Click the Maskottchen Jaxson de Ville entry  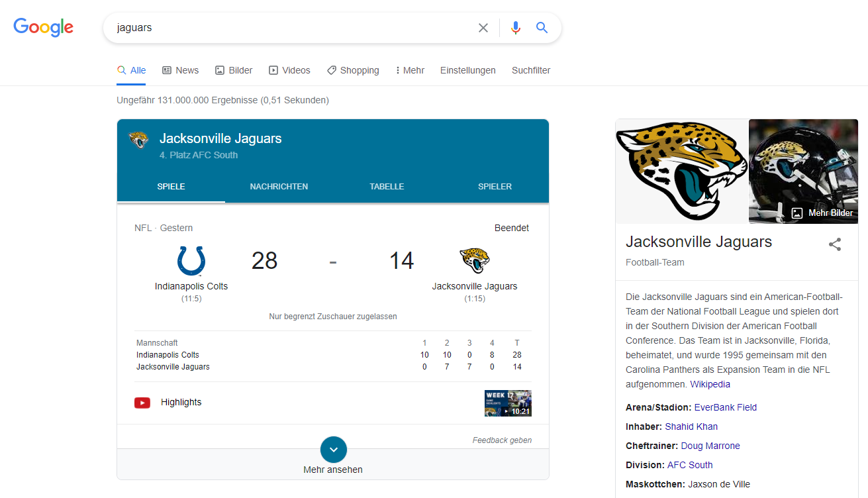pyautogui.click(x=688, y=484)
